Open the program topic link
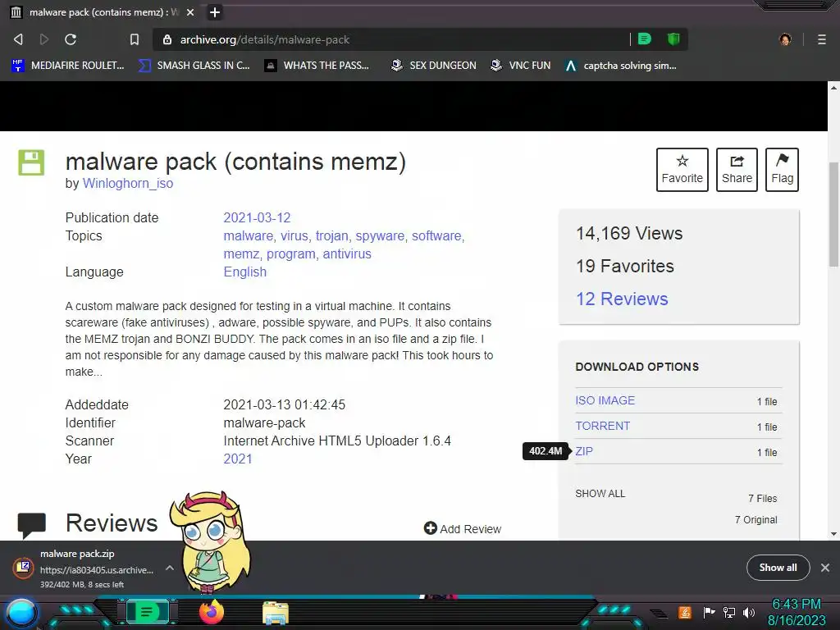Image resolution: width=840 pixels, height=630 pixels. pos(291,254)
